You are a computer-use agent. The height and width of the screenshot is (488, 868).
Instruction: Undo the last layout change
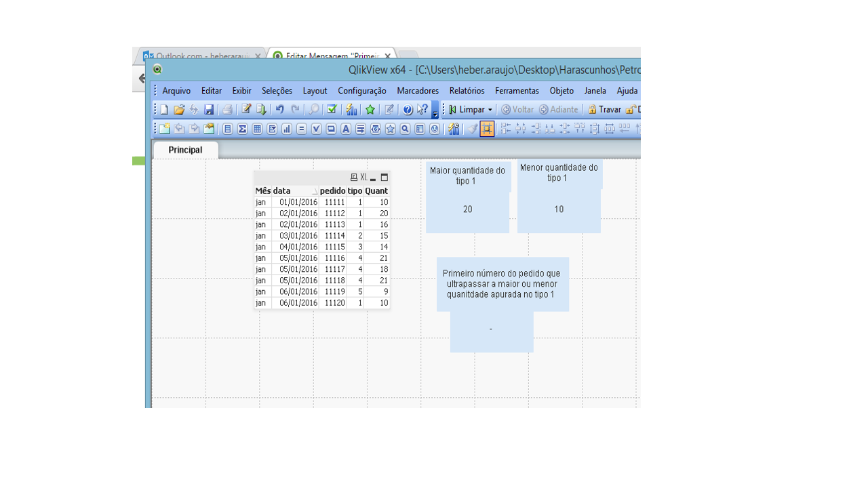280,109
